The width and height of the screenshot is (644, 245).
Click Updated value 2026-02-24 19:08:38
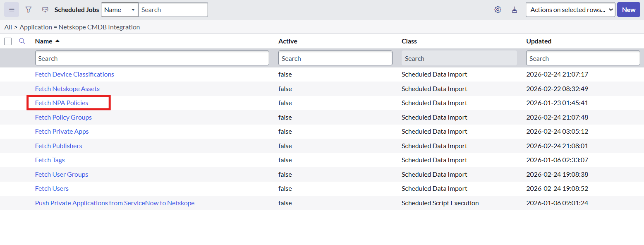tap(557, 174)
